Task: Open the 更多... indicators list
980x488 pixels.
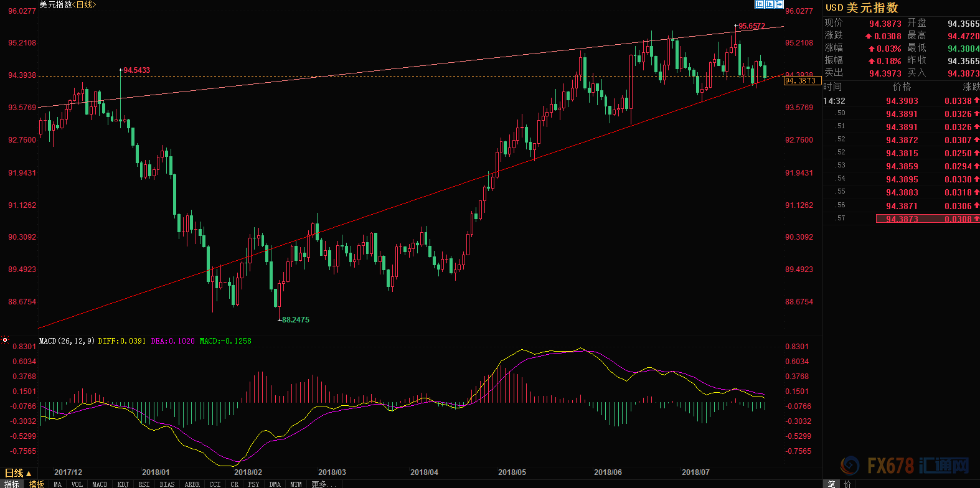Action: point(324,484)
